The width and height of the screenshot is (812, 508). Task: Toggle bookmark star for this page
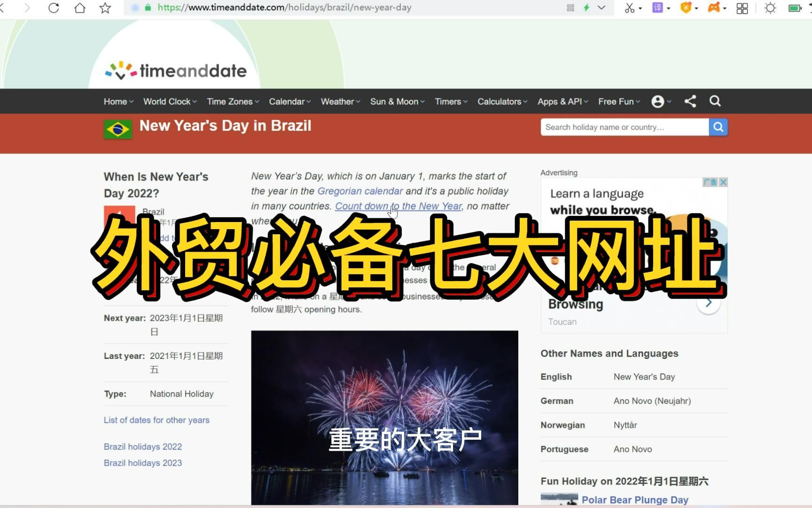tap(104, 8)
